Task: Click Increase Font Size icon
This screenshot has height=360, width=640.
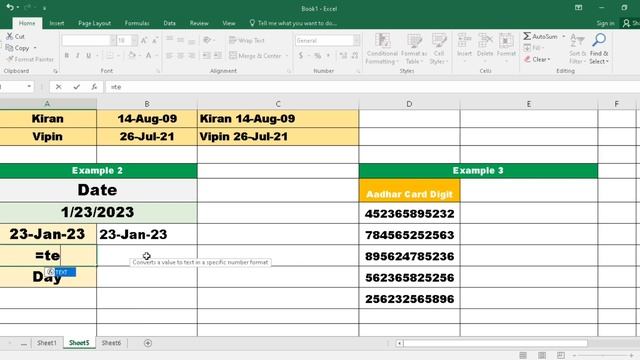Action: point(144,40)
